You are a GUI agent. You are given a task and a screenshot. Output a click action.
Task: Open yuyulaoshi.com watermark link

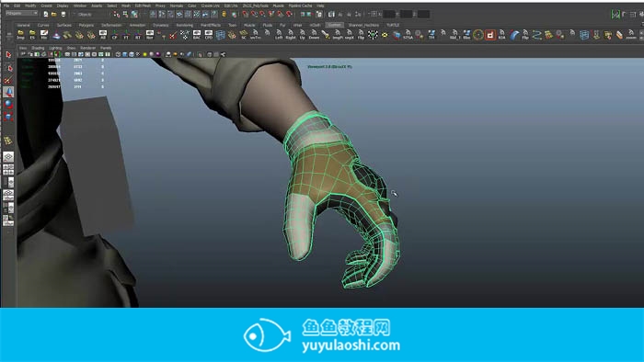point(351,345)
